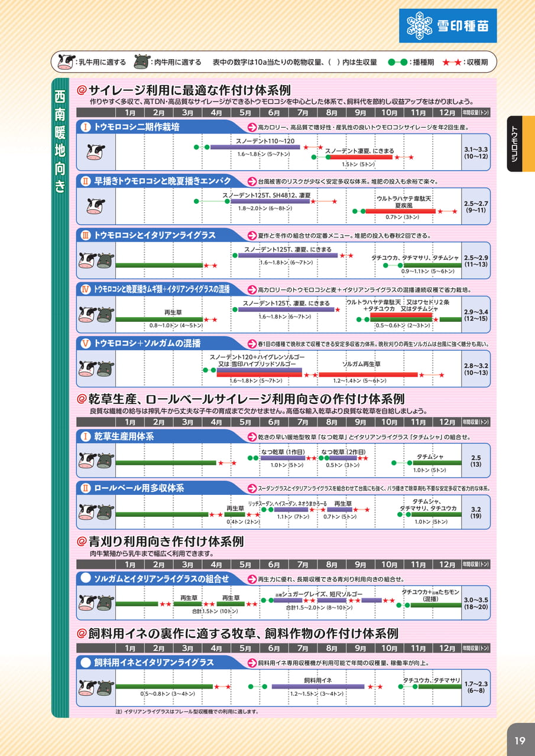535x756 pixels.
Task: Click the dairy cow icon in ロールベール用多収体系 row
Action: click(x=87, y=511)
